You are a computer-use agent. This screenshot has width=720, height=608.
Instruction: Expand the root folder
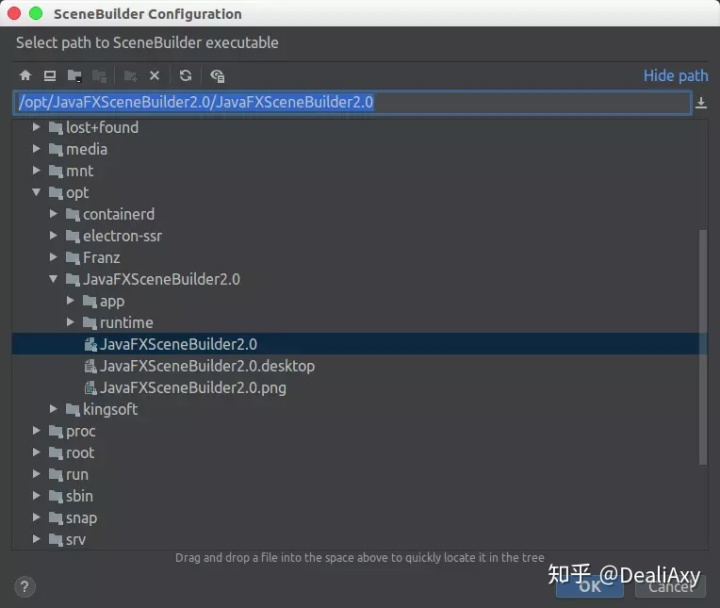pyautogui.click(x=36, y=452)
